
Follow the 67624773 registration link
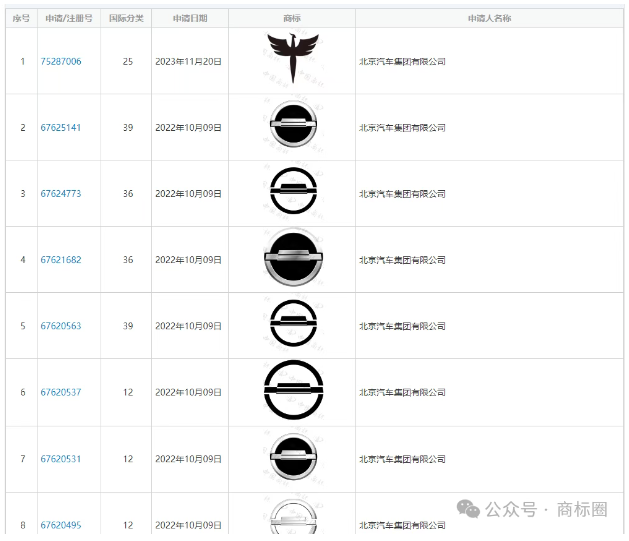(x=61, y=194)
